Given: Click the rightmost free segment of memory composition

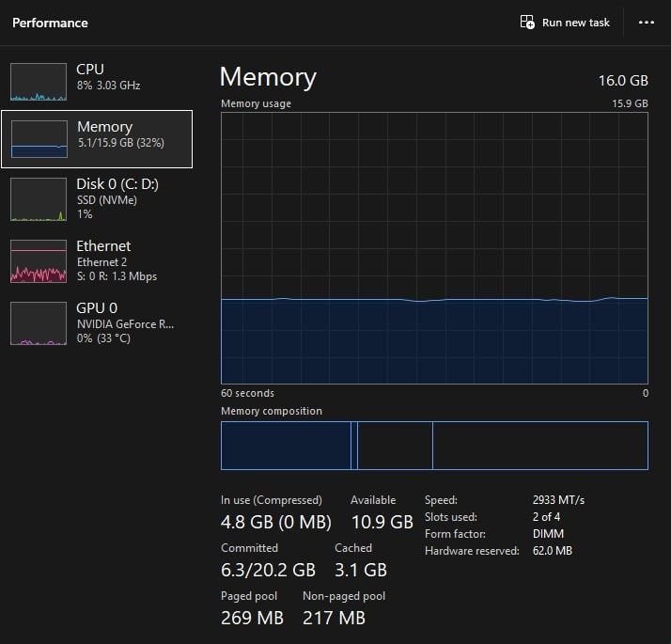Looking at the screenshot, I should point(539,446).
